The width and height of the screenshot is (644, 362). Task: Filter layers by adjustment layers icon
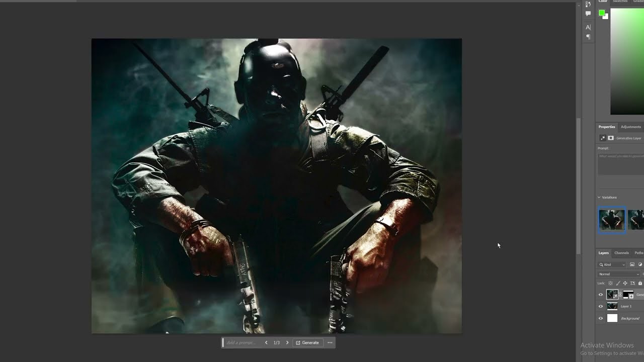[x=640, y=264]
